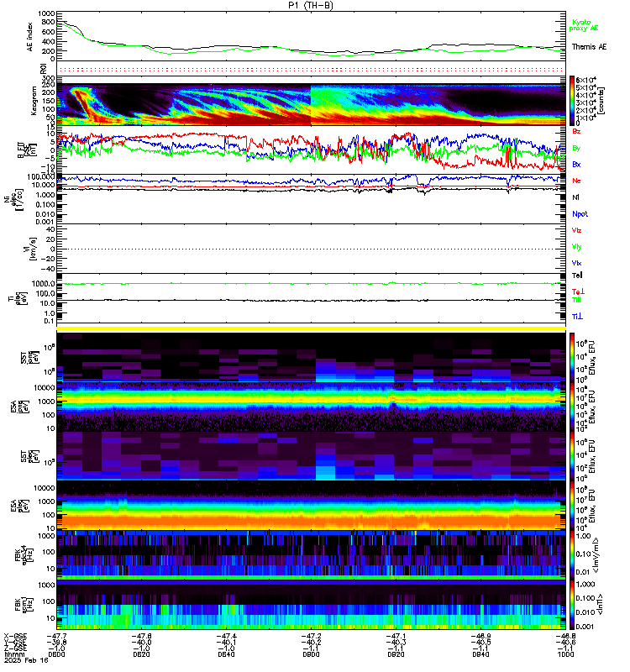630x672 pixels.
Task: Click the [counts] color bar label
Action: [x=601, y=101]
